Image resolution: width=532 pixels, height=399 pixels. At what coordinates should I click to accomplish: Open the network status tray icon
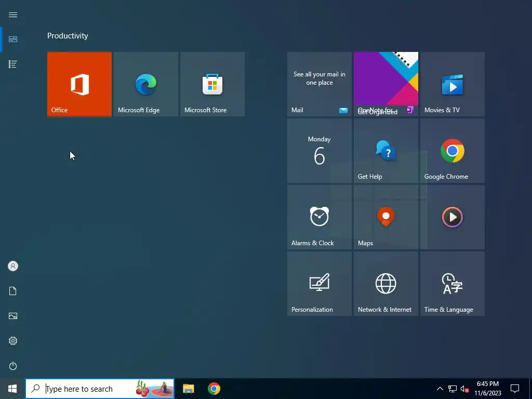[x=453, y=389]
